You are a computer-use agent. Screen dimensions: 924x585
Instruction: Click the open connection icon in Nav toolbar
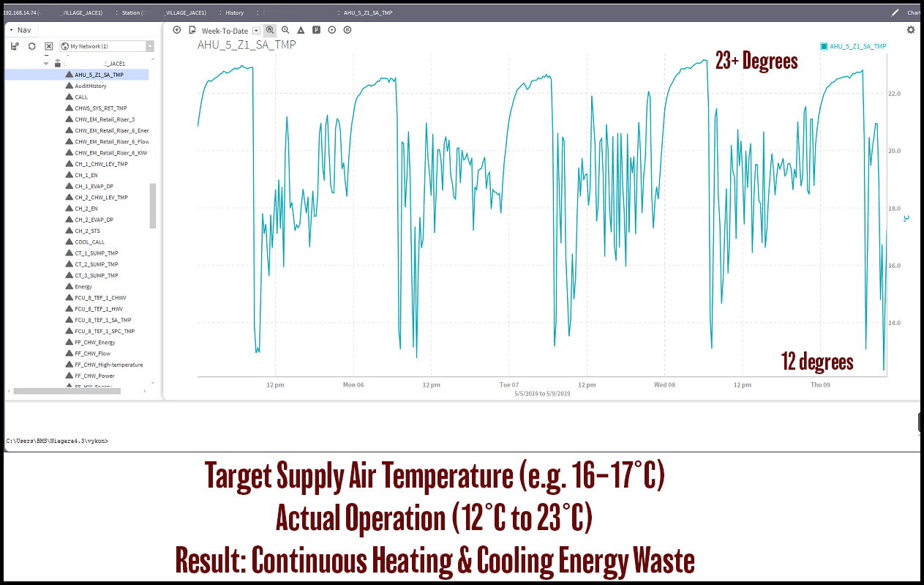coord(15,46)
